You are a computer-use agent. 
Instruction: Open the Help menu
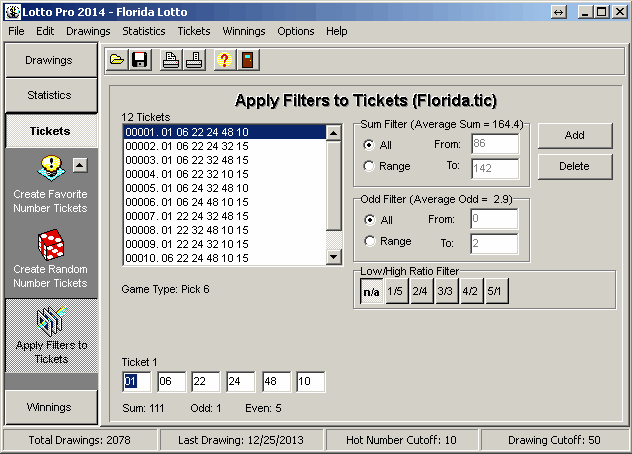pyautogui.click(x=337, y=31)
